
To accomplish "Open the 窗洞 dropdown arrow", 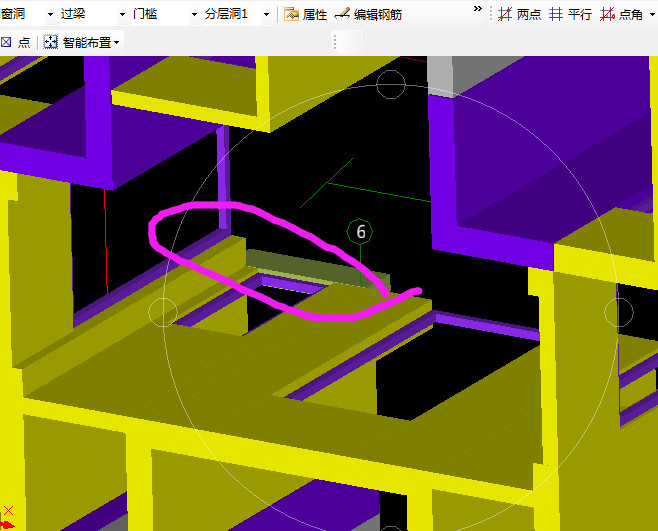I will (50, 15).
